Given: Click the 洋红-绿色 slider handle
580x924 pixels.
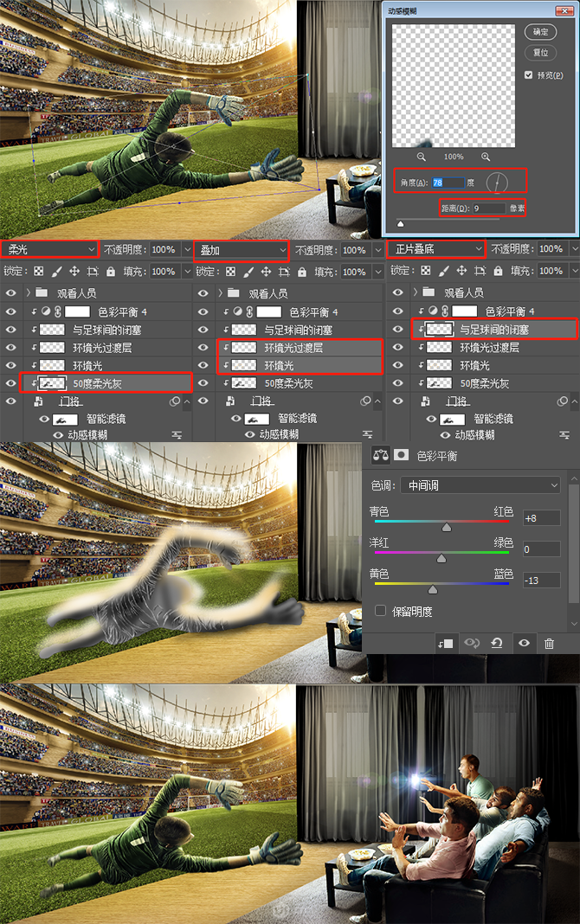Looking at the screenshot, I should [x=441, y=558].
